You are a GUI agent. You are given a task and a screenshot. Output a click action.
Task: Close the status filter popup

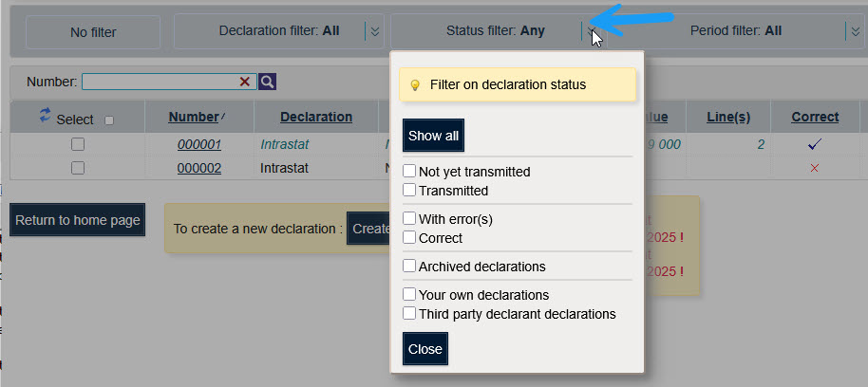(425, 349)
